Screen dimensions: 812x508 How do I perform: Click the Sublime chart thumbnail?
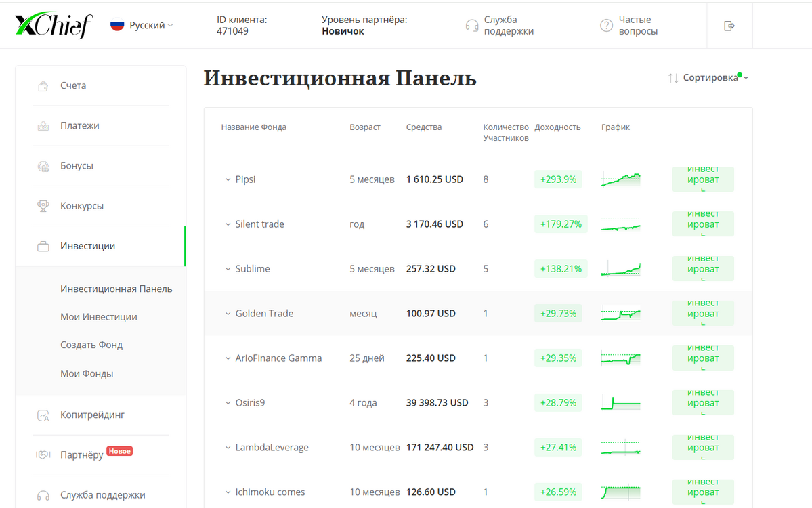(x=621, y=269)
